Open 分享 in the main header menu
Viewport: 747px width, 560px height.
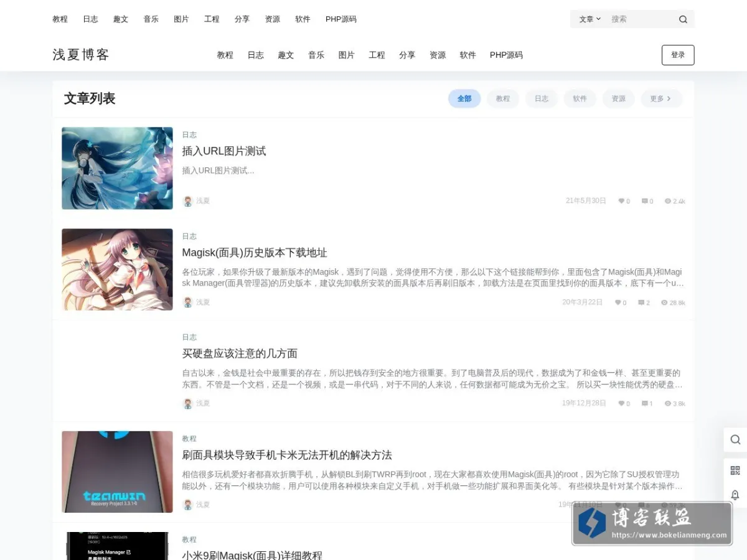[x=407, y=55]
